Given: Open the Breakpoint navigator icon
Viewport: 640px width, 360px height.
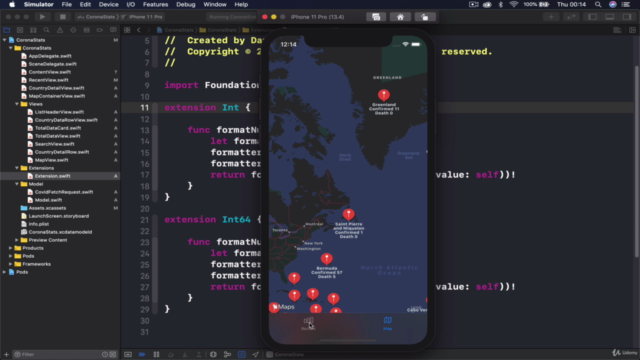Looking at the screenshot, I should point(100,30).
